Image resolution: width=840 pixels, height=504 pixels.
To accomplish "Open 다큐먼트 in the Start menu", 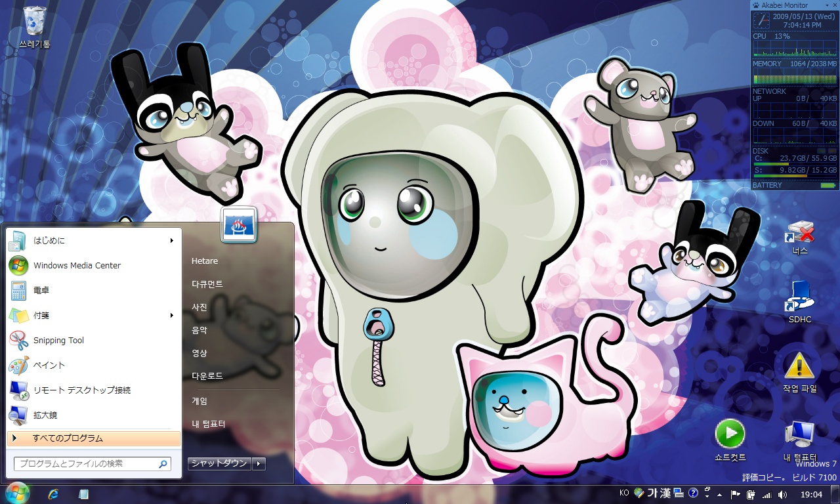I will click(207, 283).
